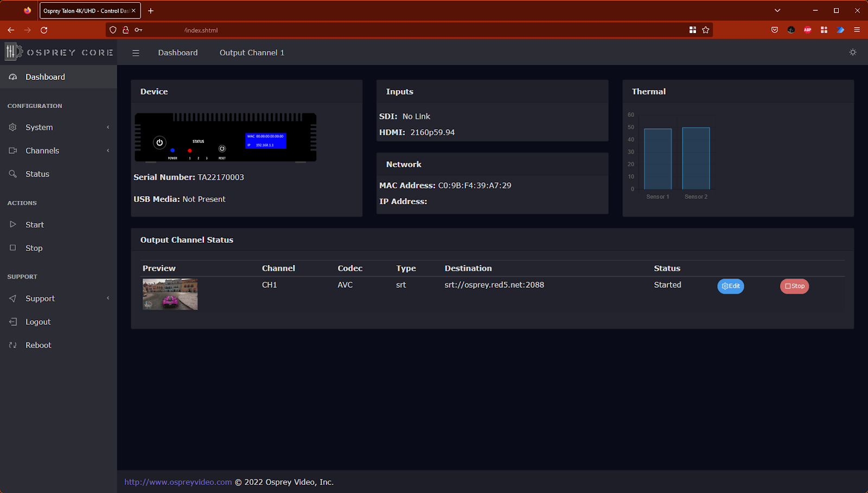Click the blue Edit button for CH1

[x=731, y=286]
